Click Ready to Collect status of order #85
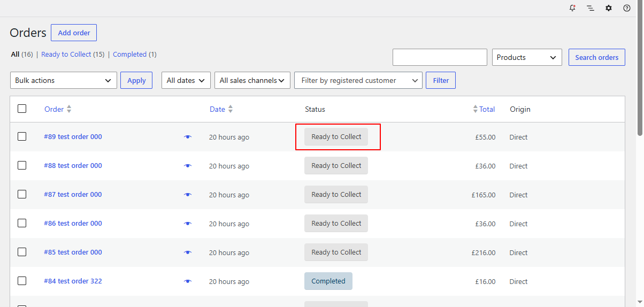Screen dimensions: 644x307 336,252
